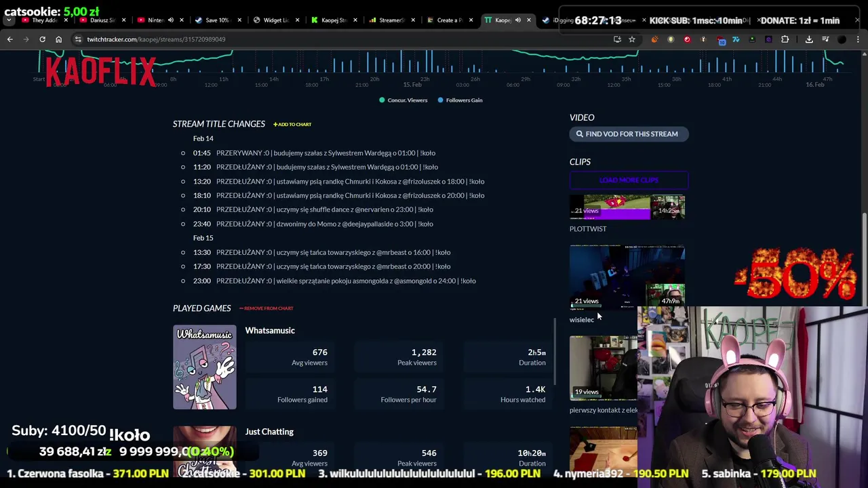This screenshot has height=488, width=868.
Task: Open the 'pierwszy kontakt z elek' clip thumbnail
Action: coord(604,368)
